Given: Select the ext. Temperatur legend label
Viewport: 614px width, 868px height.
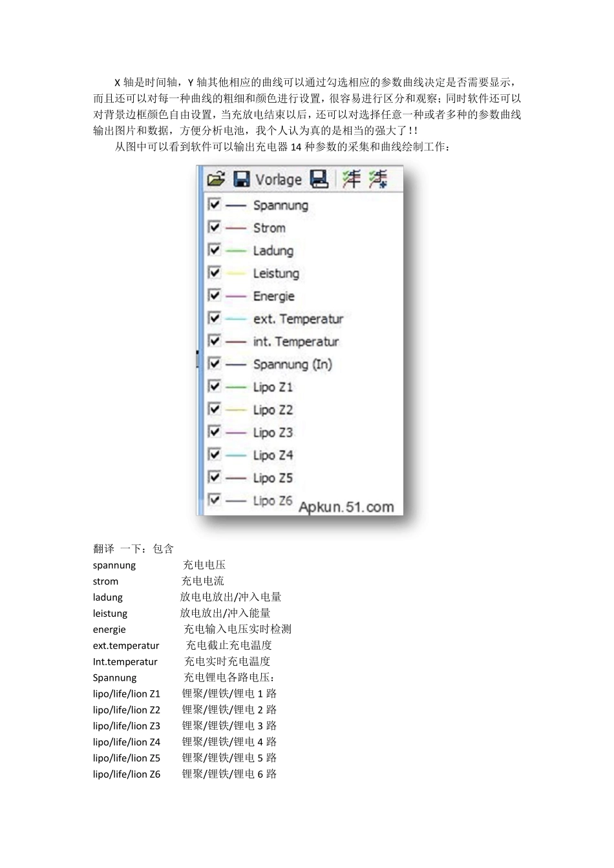Looking at the screenshot, I should pos(298,319).
